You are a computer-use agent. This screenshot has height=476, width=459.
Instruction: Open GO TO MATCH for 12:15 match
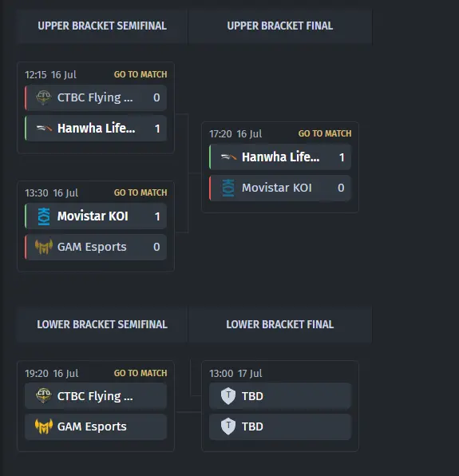pos(140,74)
